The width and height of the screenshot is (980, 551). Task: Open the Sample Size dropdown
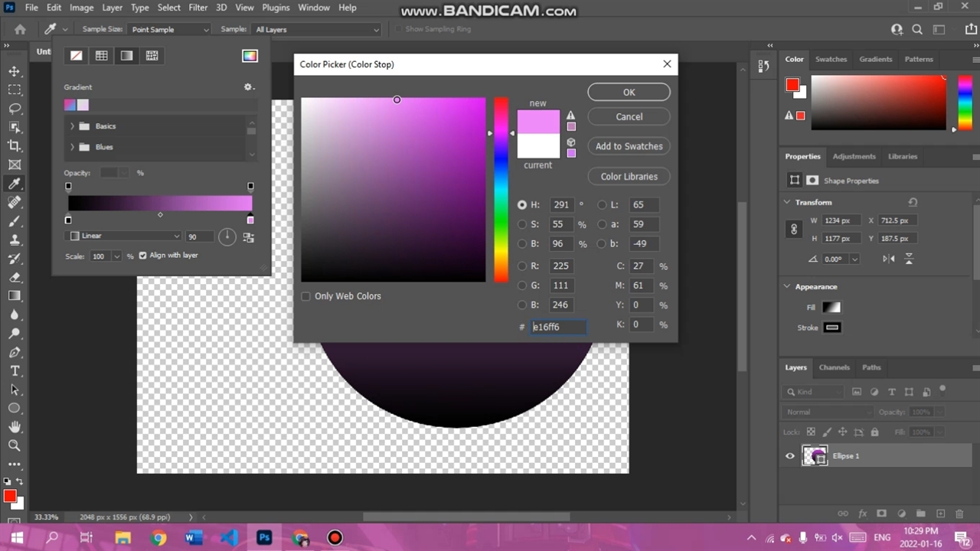pos(168,30)
